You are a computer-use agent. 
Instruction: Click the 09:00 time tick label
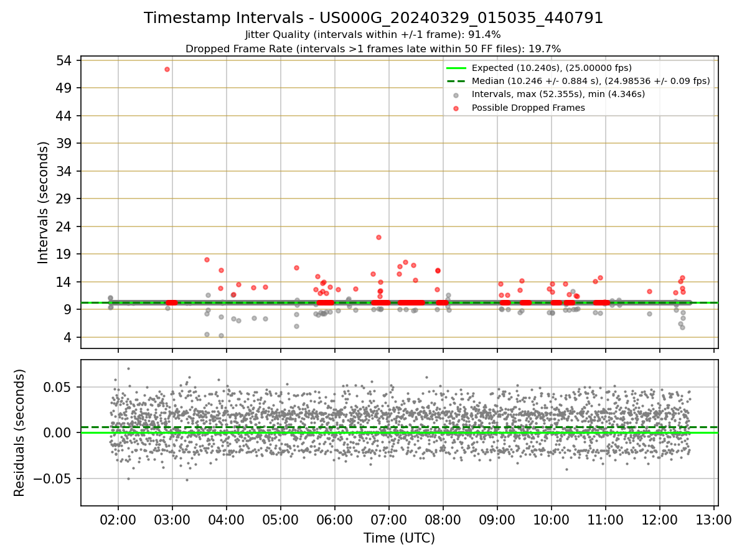(x=497, y=520)
